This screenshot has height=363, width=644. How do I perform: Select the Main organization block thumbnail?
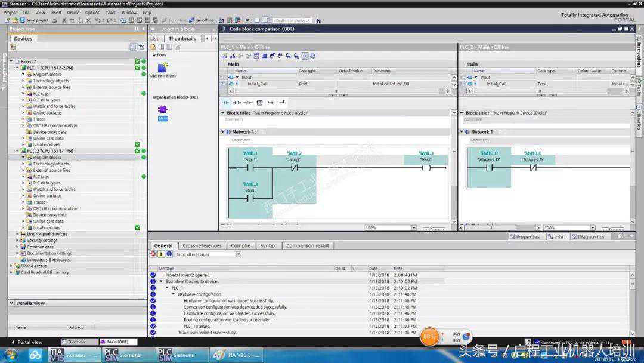click(163, 110)
